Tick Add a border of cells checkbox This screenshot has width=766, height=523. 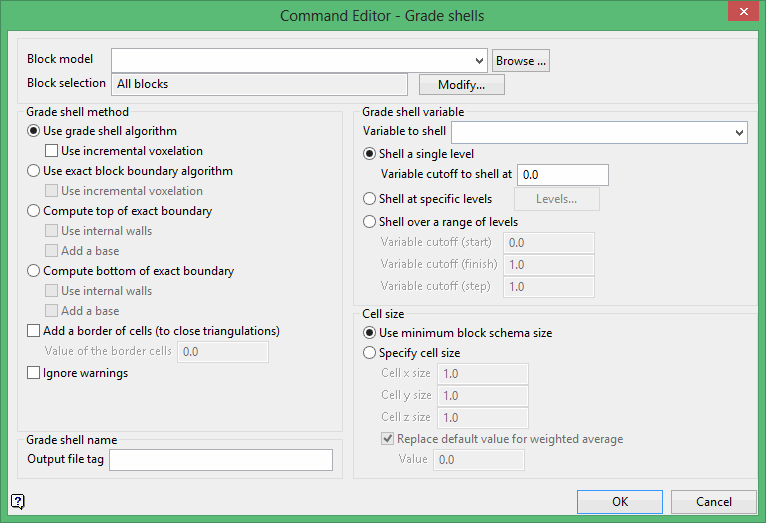click(x=34, y=331)
